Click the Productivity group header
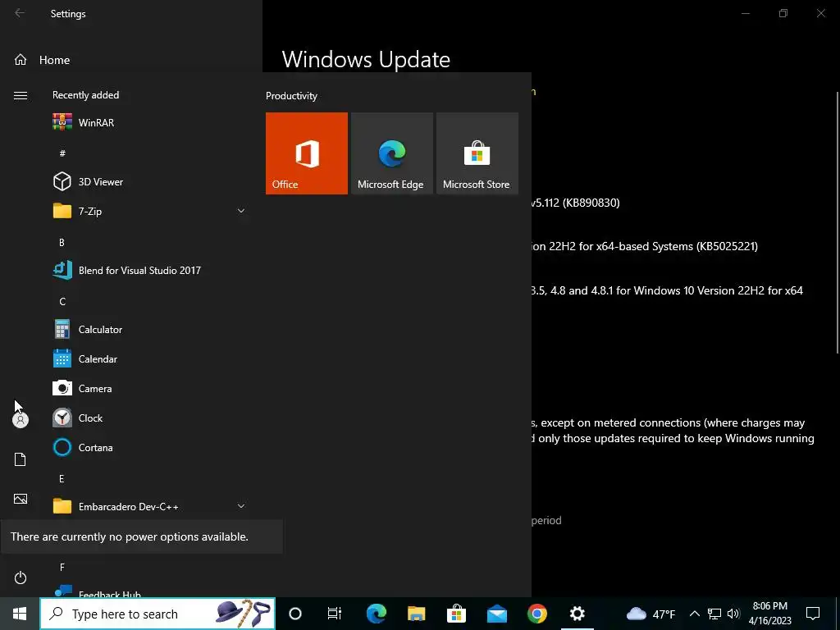The image size is (840, 630). point(291,96)
